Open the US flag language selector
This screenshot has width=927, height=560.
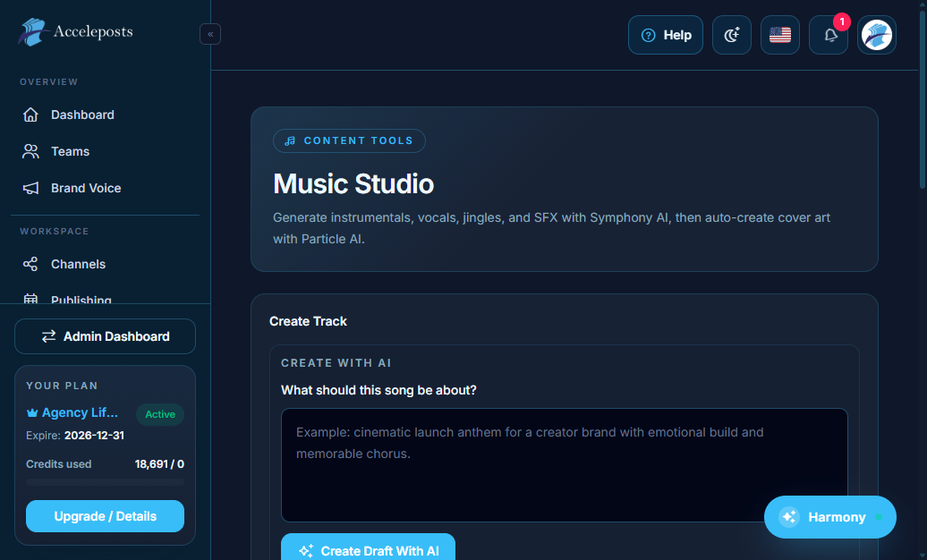(780, 35)
